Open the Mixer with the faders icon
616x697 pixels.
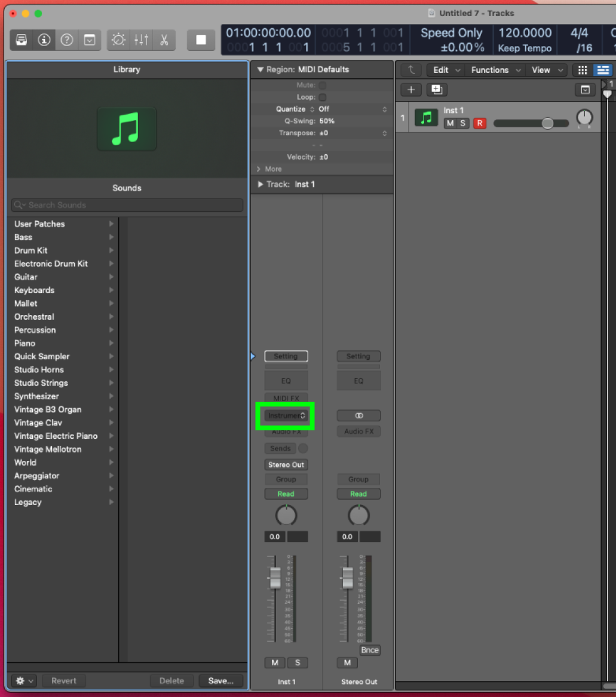[142, 40]
